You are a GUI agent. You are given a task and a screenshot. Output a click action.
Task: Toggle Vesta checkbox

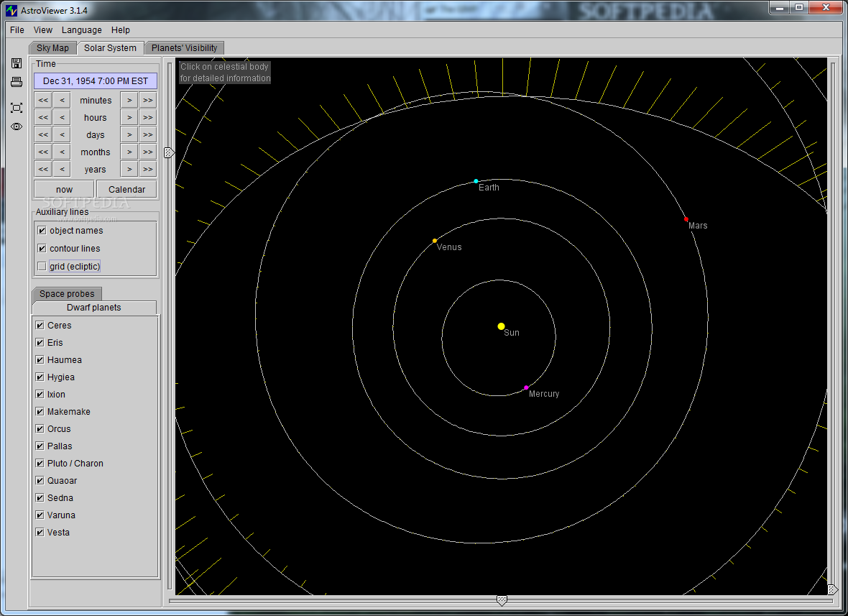40,533
